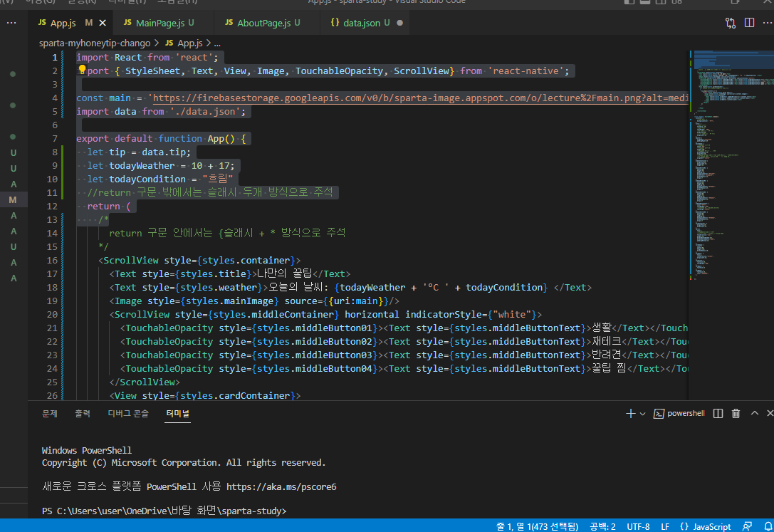Expand the breadcrumb ellipsis symbol after App.js
The width and height of the screenshot is (774, 532).
(x=217, y=43)
